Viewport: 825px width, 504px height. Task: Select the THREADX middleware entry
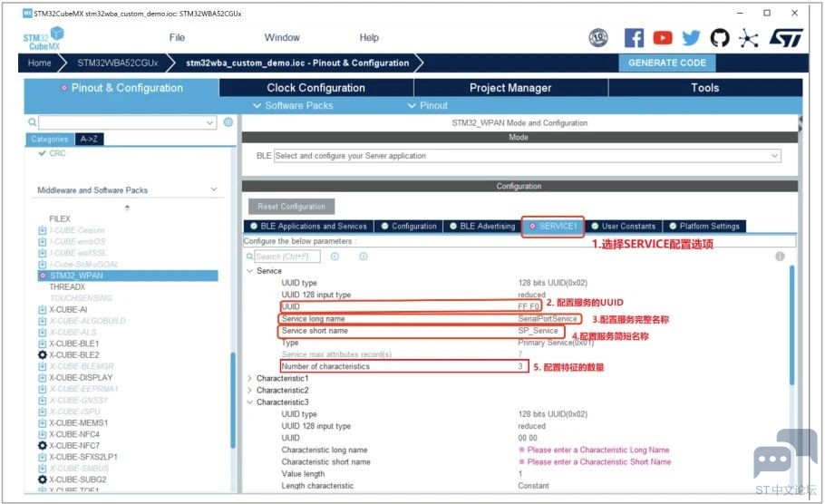click(x=67, y=286)
